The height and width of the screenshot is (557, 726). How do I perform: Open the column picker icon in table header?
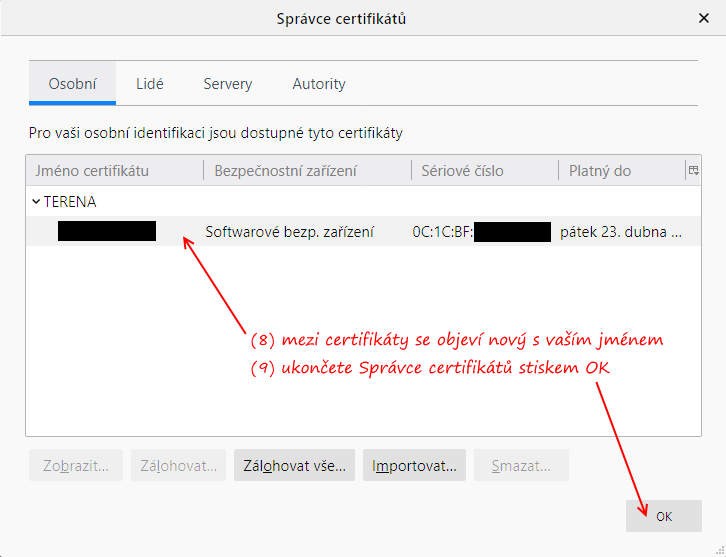click(x=693, y=170)
